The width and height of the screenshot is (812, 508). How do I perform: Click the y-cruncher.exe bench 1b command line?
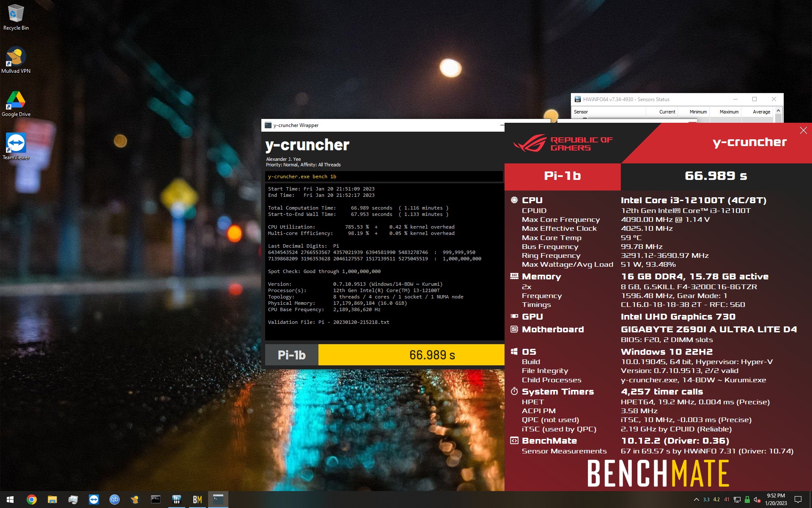(384, 177)
